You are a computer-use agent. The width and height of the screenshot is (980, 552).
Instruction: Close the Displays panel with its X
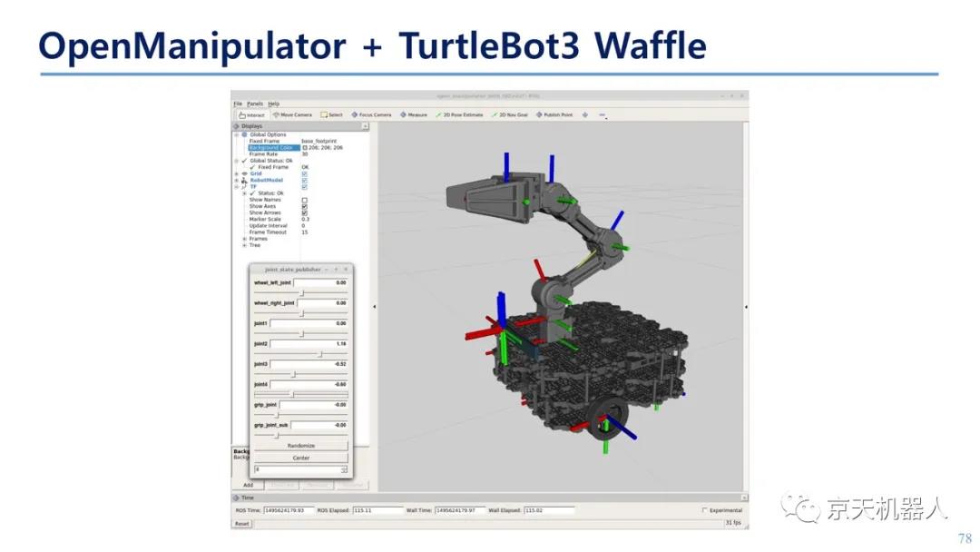tap(365, 126)
